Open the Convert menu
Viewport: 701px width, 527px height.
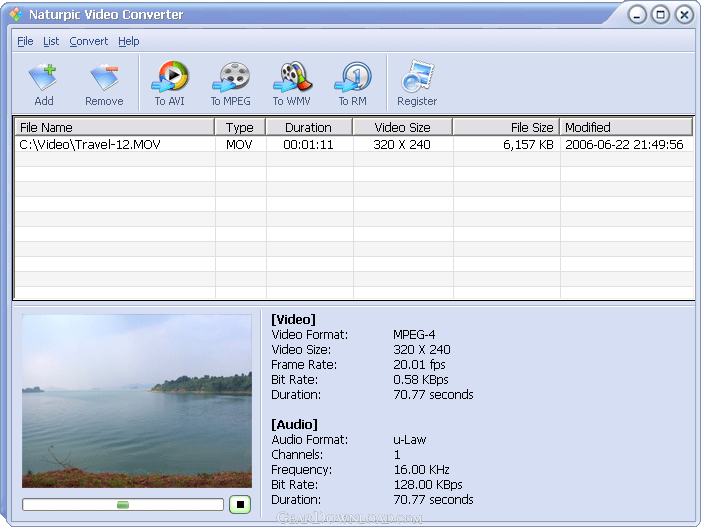[89, 41]
